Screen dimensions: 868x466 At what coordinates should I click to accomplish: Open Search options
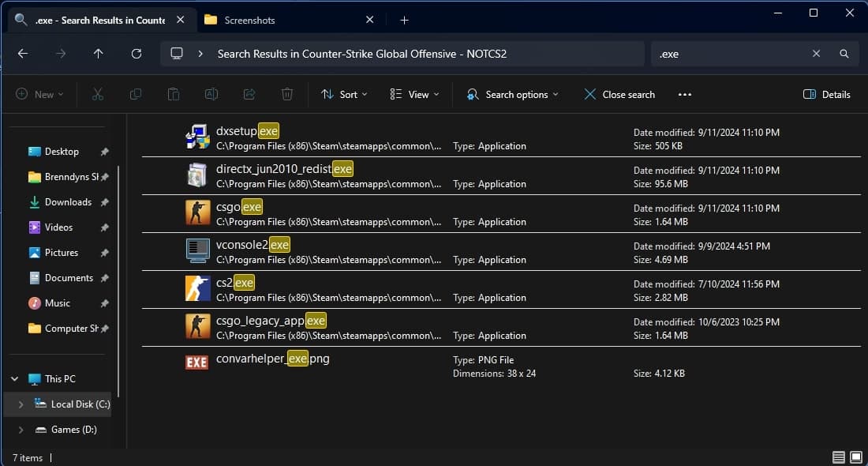click(511, 94)
